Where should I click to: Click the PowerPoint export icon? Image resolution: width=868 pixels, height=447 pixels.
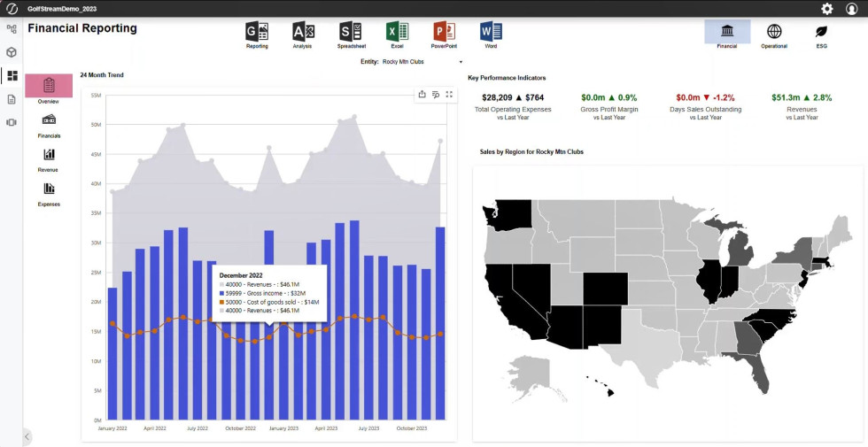pyautogui.click(x=444, y=32)
